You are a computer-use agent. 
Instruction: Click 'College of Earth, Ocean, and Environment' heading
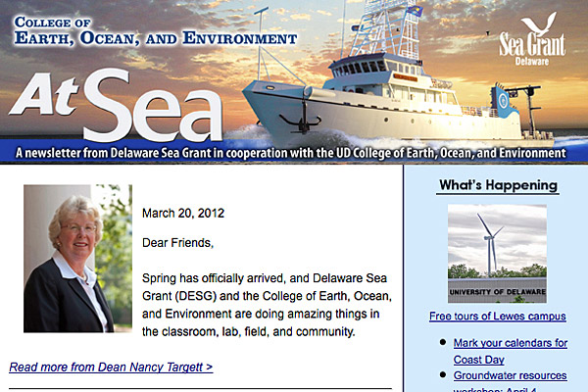tap(155, 31)
